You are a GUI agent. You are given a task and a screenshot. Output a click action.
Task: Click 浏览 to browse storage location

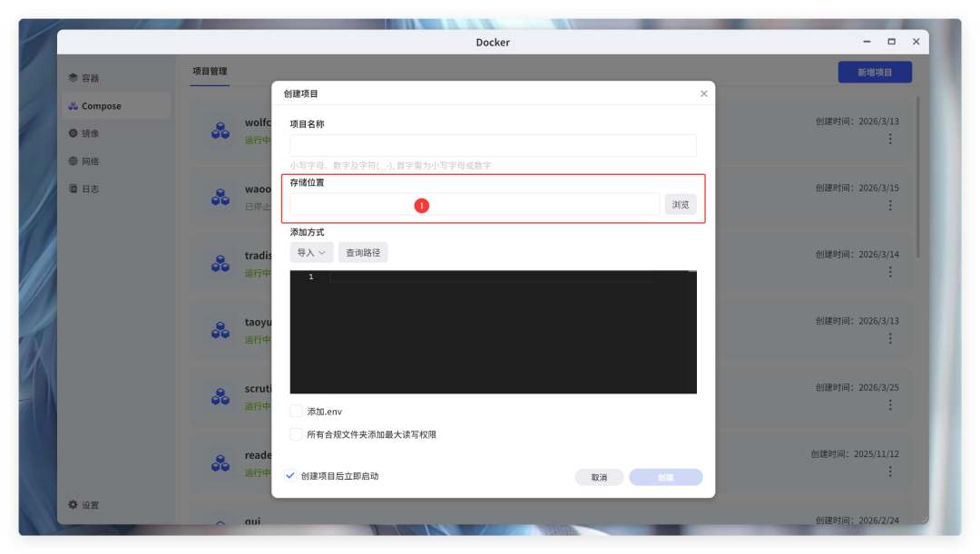[680, 204]
